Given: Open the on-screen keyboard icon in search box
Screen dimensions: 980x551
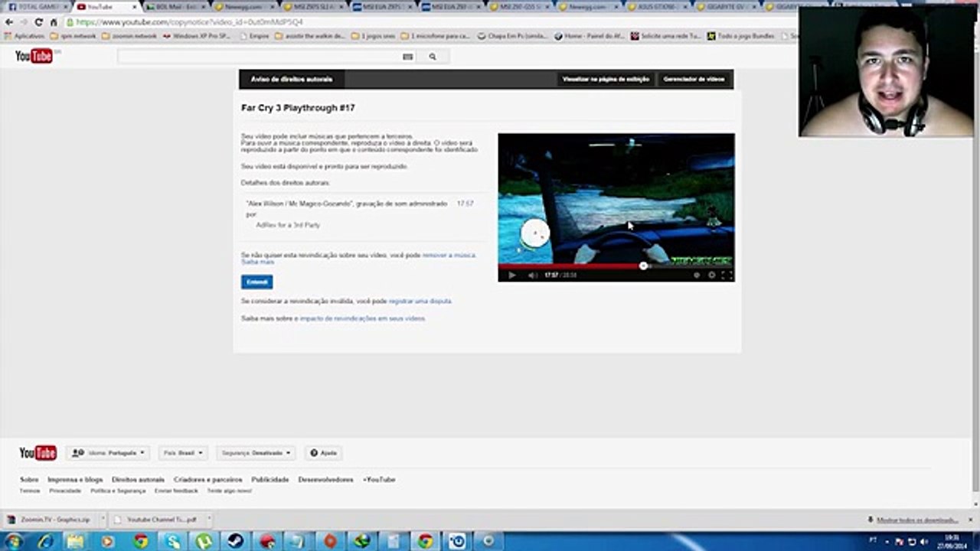Looking at the screenshot, I should coord(407,57).
